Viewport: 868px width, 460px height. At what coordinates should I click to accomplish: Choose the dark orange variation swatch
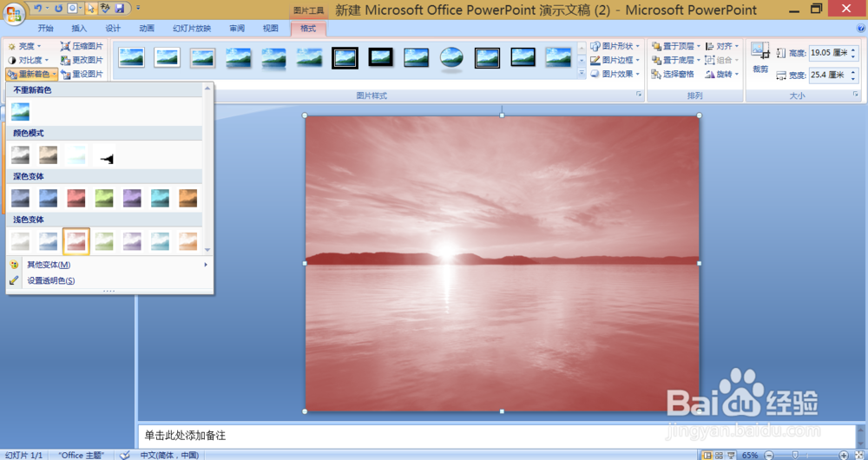click(x=187, y=198)
